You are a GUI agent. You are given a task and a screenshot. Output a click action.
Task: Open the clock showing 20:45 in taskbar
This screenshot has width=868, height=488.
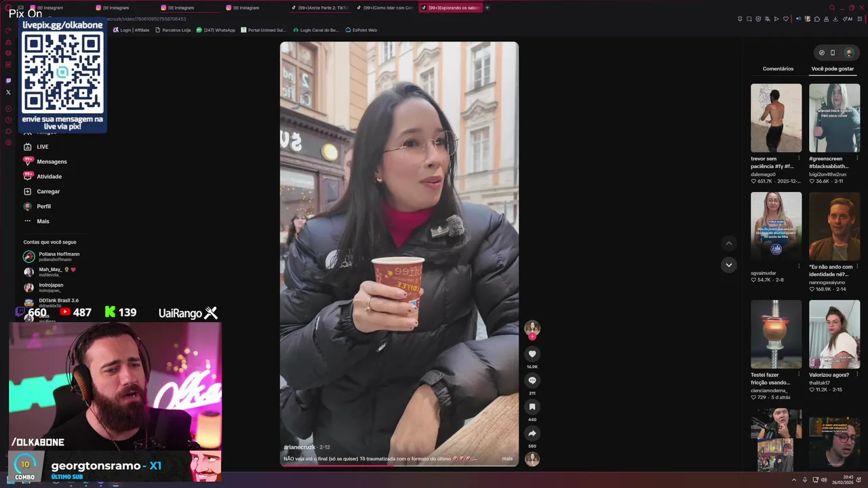pyautogui.click(x=842, y=480)
